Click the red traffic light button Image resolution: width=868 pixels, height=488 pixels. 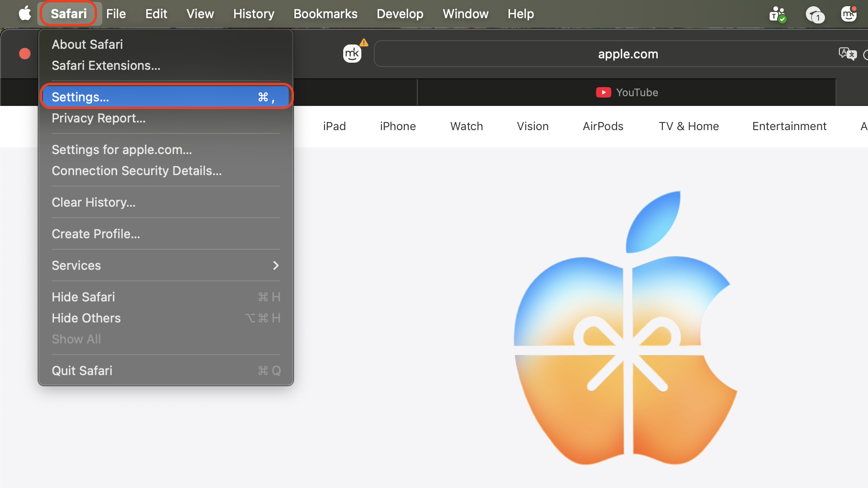coord(25,54)
